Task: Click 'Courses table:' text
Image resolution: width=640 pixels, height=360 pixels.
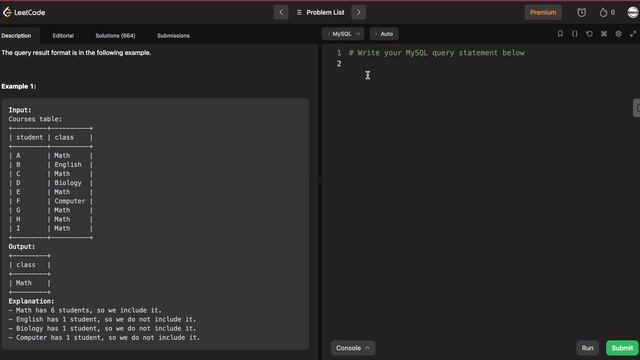Action: point(36,119)
